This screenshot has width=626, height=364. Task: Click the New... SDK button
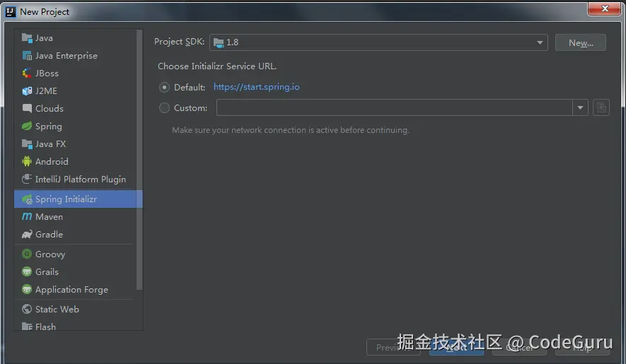(x=581, y=42)
